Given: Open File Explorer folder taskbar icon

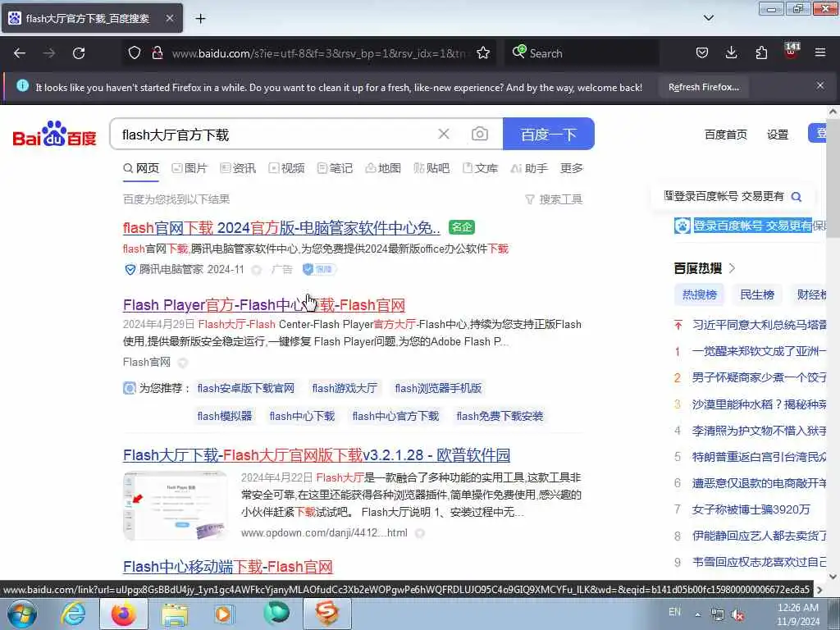Looking at the screenshot, I should click(x=175, y=614).
